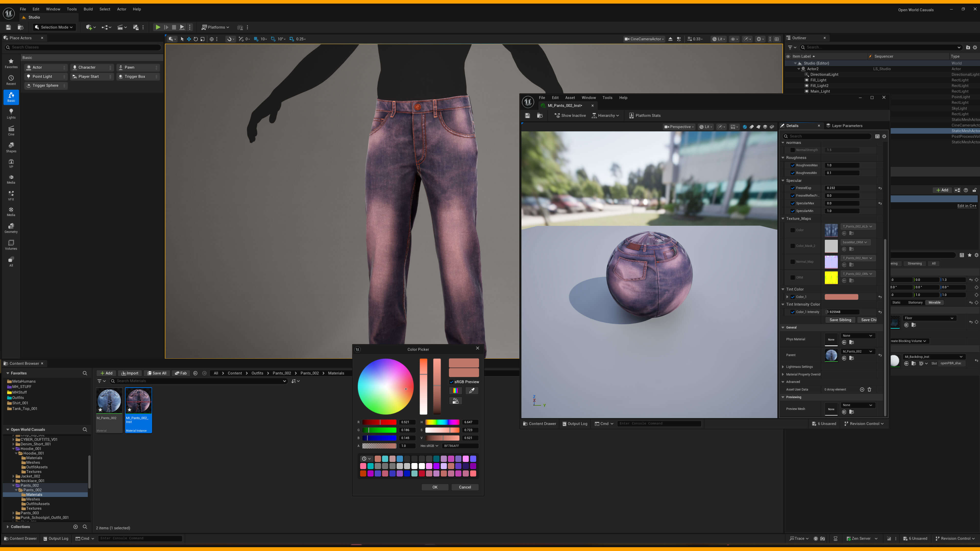Toggle the Color_1 Intensity checkbox
The image size is (980, 551).
tap(793, 312)
